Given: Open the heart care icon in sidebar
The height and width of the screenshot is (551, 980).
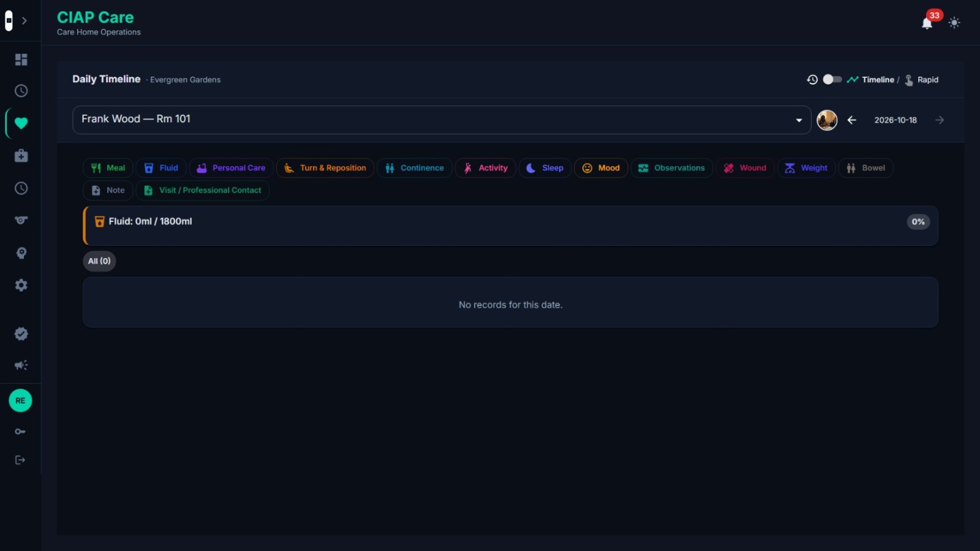Looking at the screenshot, I should pyautogui.click(x=21, y=123).
